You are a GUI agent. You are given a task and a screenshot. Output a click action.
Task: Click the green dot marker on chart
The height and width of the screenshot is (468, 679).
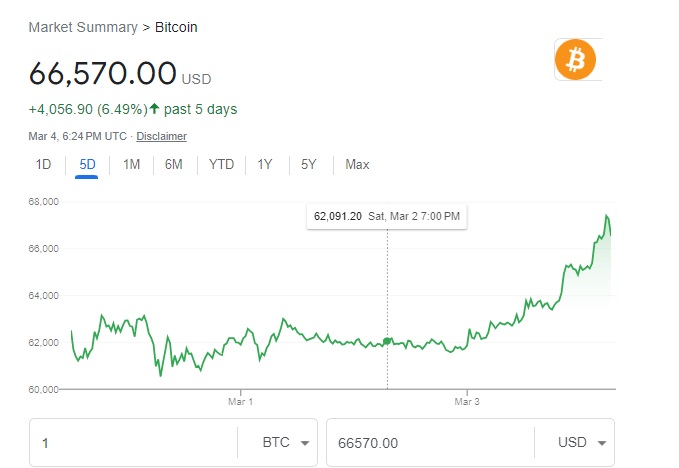click(x=387, y=342)
